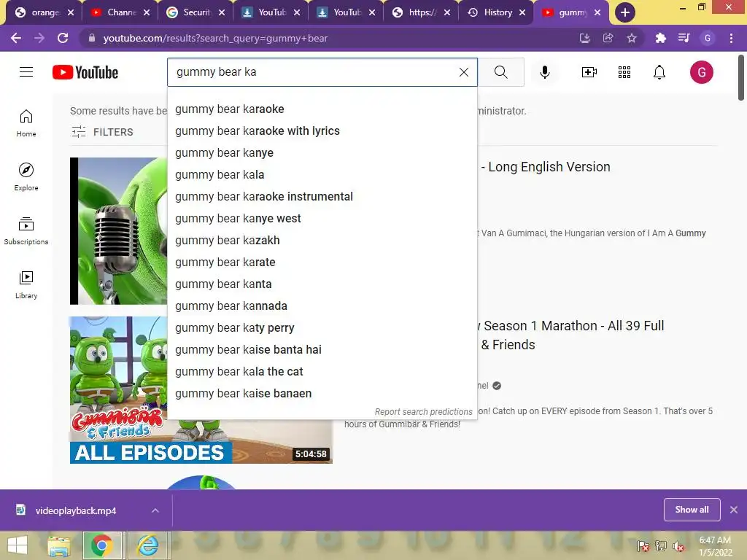Click the install app icon in address bar
Screen dimensions: 747x560
[585, 38]
